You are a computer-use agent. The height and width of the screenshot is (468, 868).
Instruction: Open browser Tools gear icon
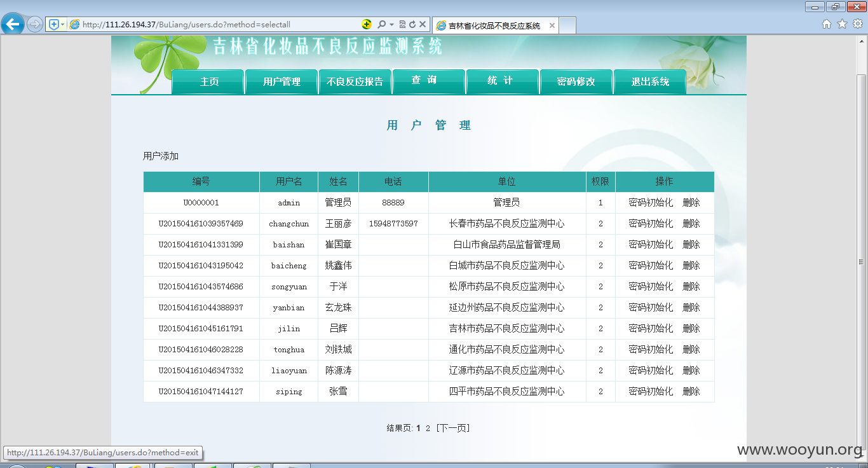click(x=857, y=24)
